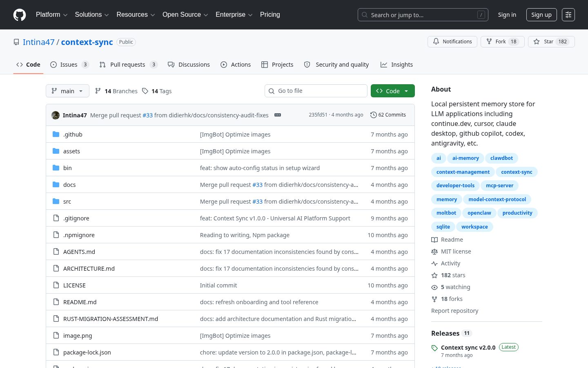Star the repository with Star button
The image size is (588, 368).
551,42
